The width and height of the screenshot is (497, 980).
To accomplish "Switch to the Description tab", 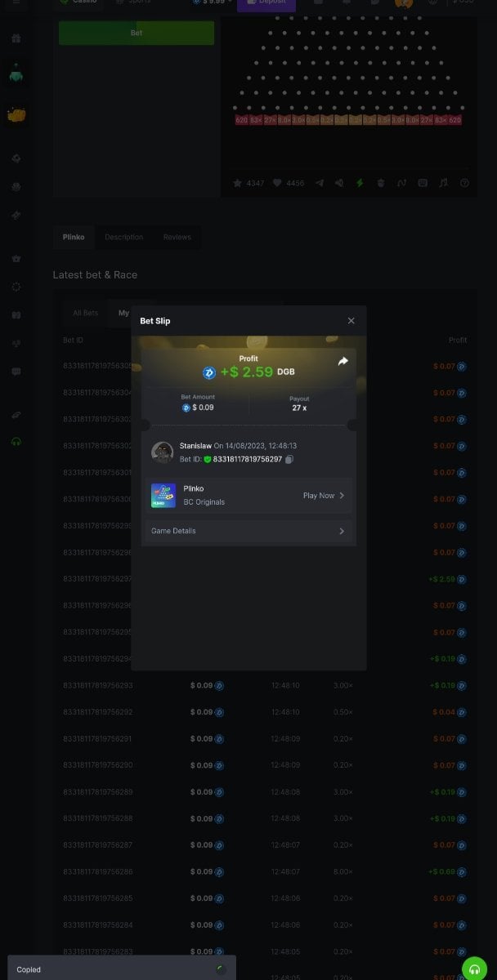I will pos(123,237).
